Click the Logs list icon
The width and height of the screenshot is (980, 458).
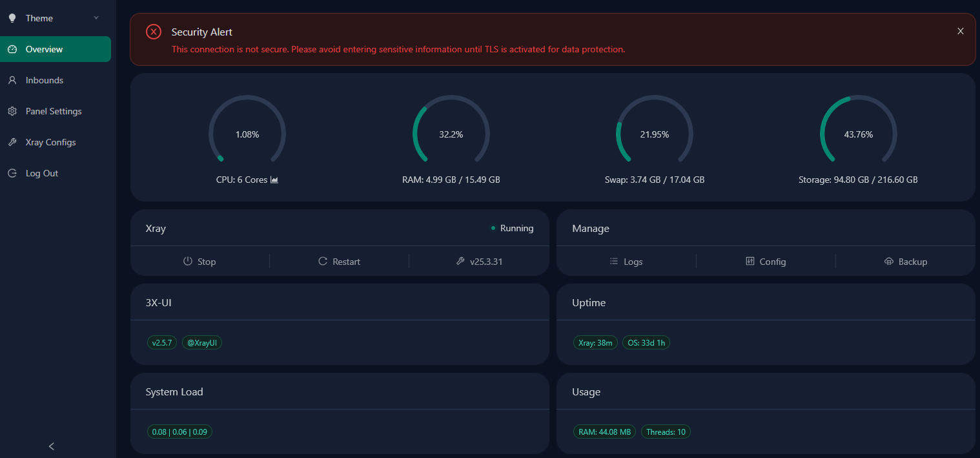pyautogui.click(x=614, y=261)
